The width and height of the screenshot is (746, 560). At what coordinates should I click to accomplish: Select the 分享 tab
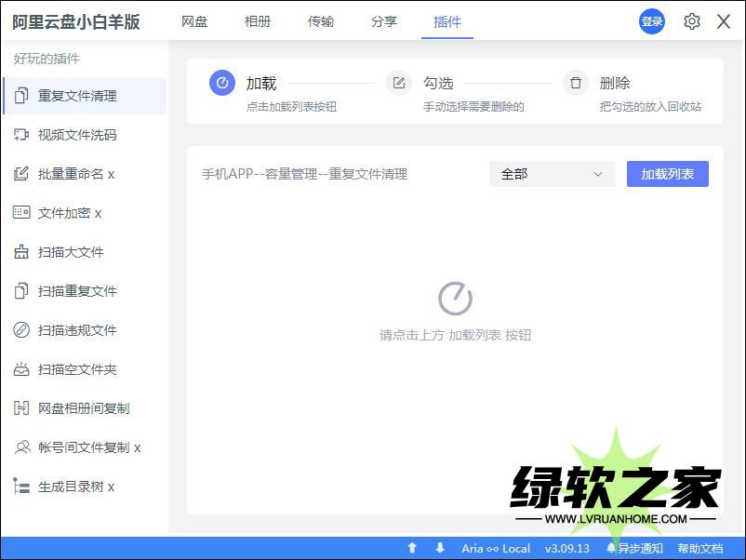click(384, 21)
